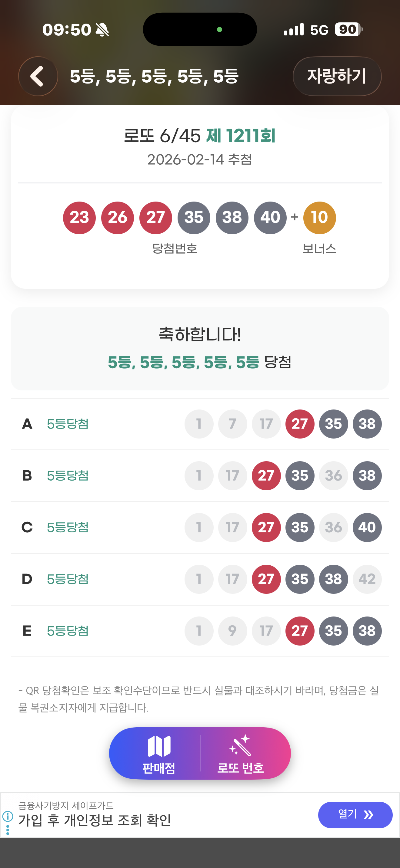Select row A 5등당첨 label

click(68, 424)
